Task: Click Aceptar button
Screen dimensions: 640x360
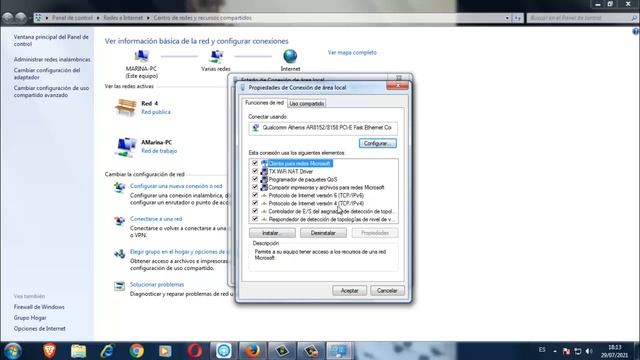Action: tap(349, 291)
